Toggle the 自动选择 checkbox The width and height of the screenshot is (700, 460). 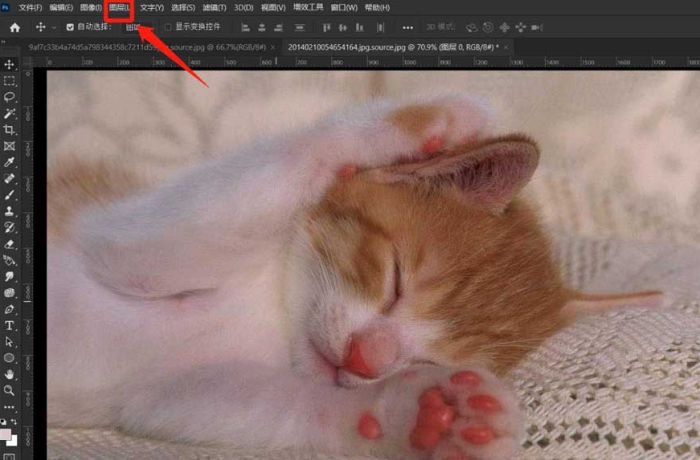[x=69, y=27]
